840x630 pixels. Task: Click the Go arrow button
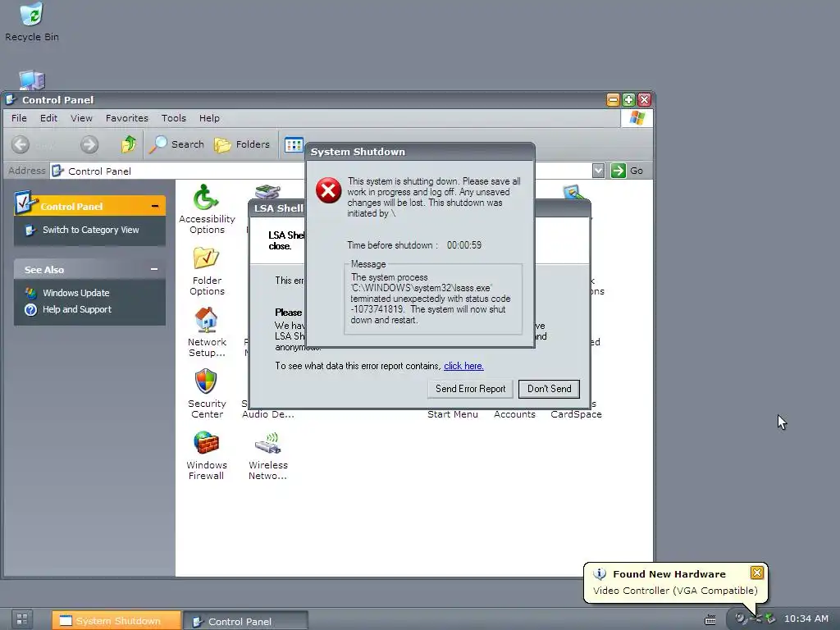pos(619,171)
